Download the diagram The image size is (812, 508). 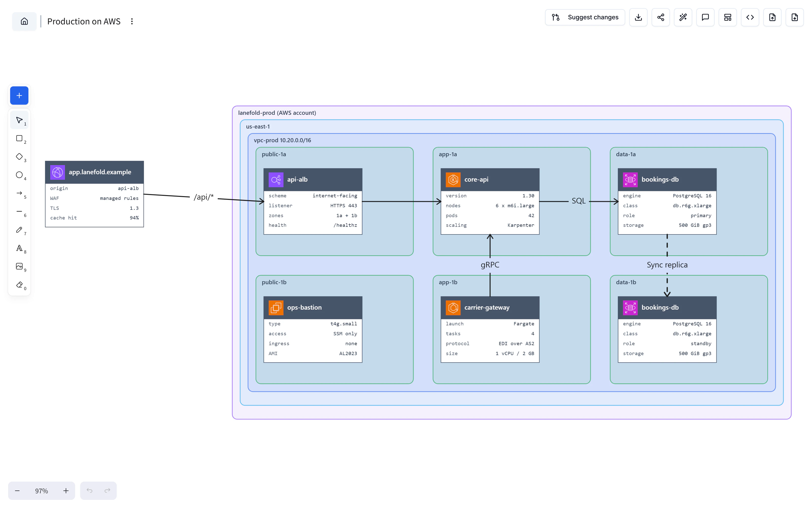(x=638, y=17)
